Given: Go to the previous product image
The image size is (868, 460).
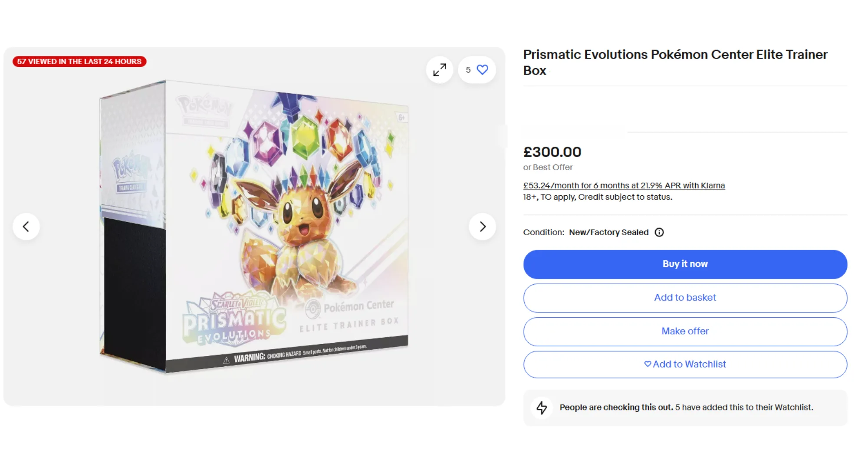Looking at the screenshot, I should (x=26, y=227).
